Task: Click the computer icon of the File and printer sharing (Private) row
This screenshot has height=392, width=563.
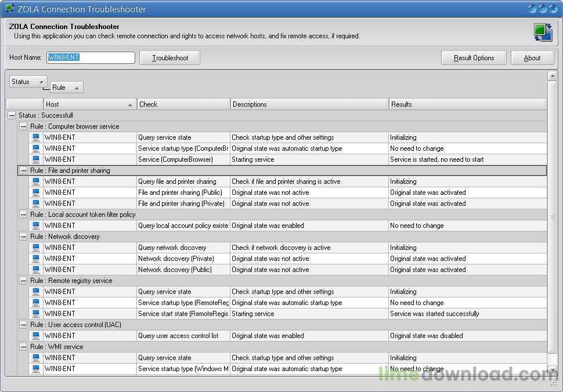Action: tap(36, 204)
